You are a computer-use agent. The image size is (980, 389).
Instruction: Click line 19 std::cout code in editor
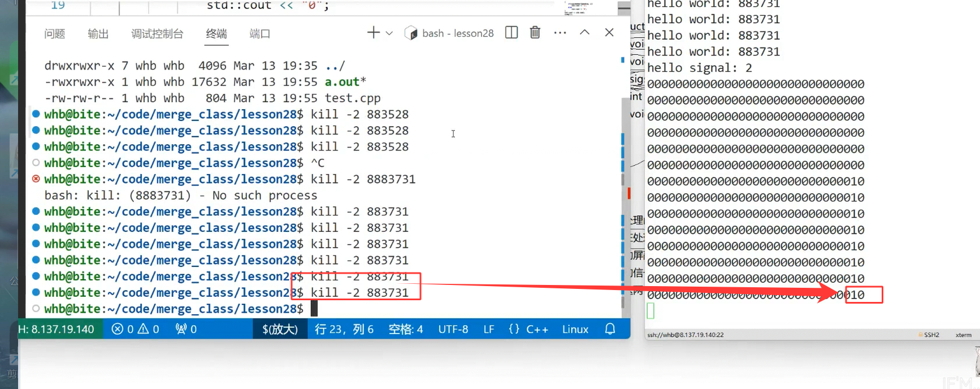coord(268,6)
